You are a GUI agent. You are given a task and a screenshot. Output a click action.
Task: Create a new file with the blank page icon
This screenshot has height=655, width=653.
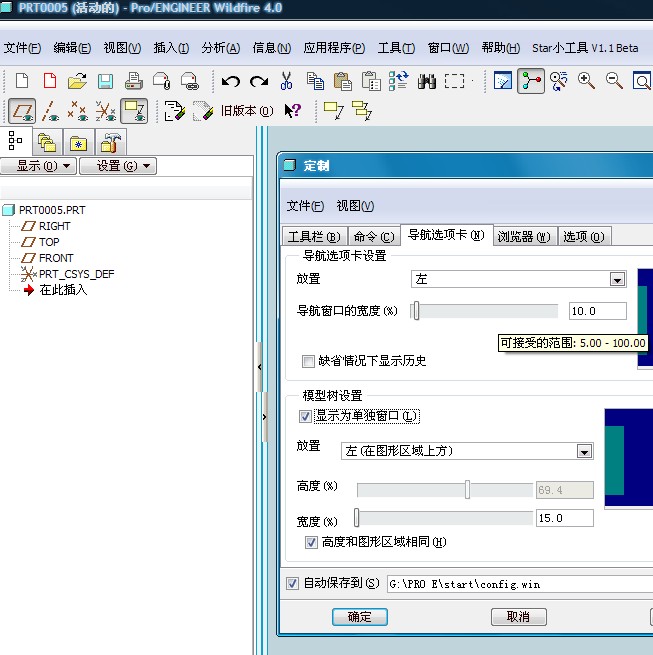coord(22,81)
